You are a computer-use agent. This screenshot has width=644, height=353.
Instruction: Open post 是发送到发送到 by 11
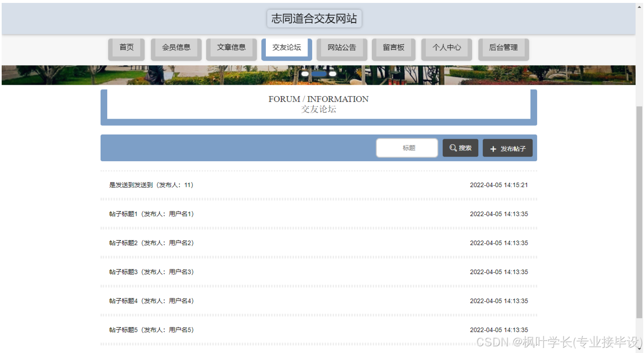151,185
